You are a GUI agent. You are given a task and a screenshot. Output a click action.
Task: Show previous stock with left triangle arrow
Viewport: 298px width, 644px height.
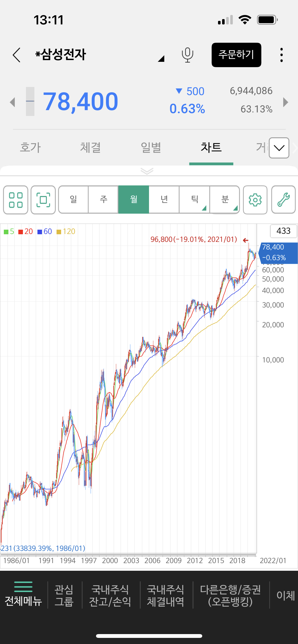[x=12, y=102]
